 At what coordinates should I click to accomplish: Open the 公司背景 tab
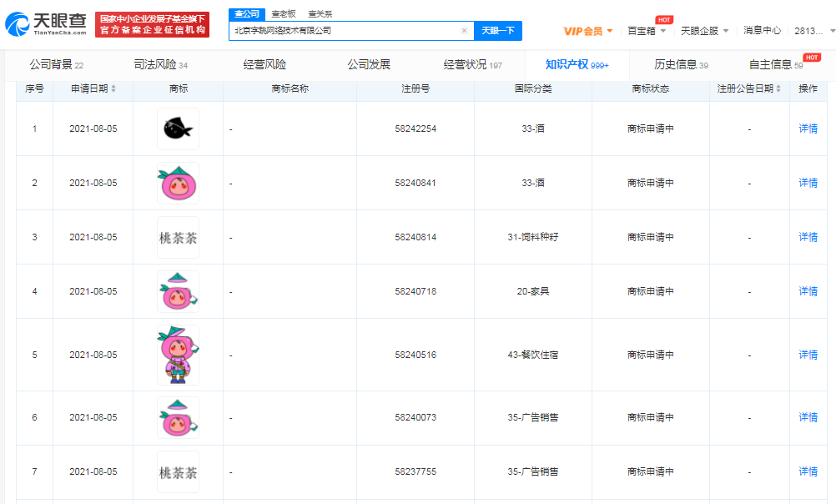[x=57, y=64]
